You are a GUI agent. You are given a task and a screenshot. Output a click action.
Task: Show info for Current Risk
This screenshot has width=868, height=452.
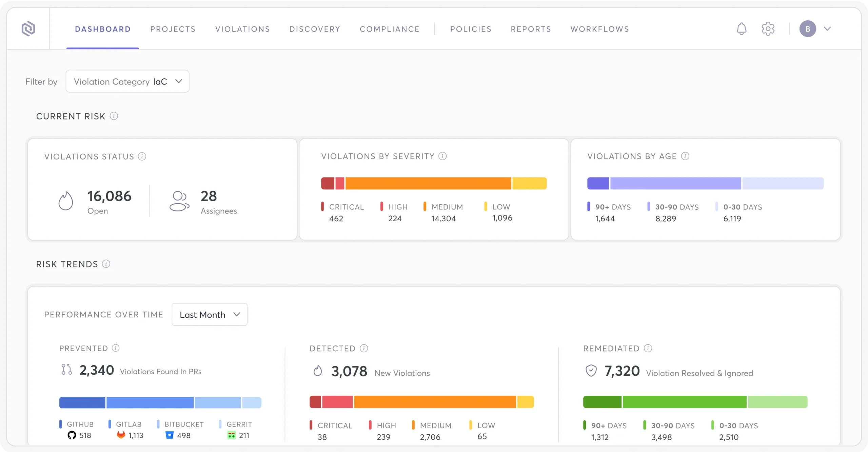(114, 116)
